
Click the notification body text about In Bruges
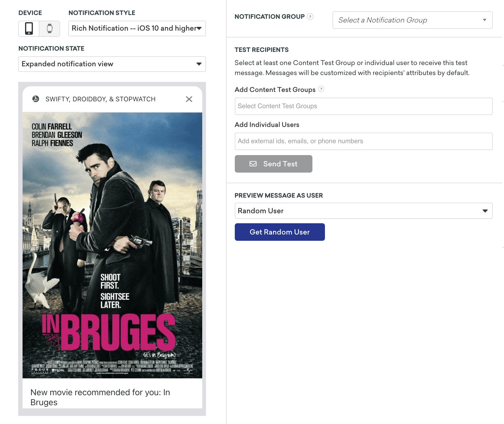[100, 397]
